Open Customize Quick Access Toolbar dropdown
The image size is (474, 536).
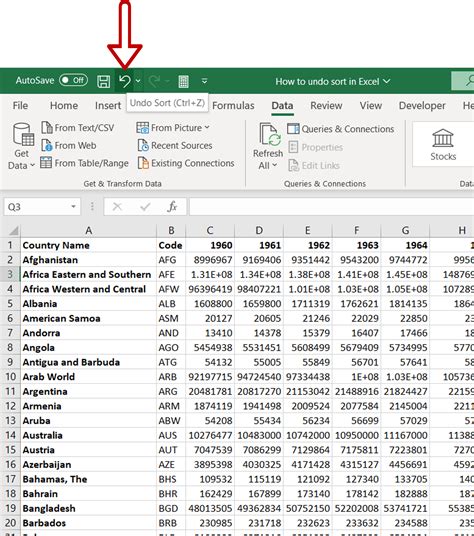click(204, 81)
